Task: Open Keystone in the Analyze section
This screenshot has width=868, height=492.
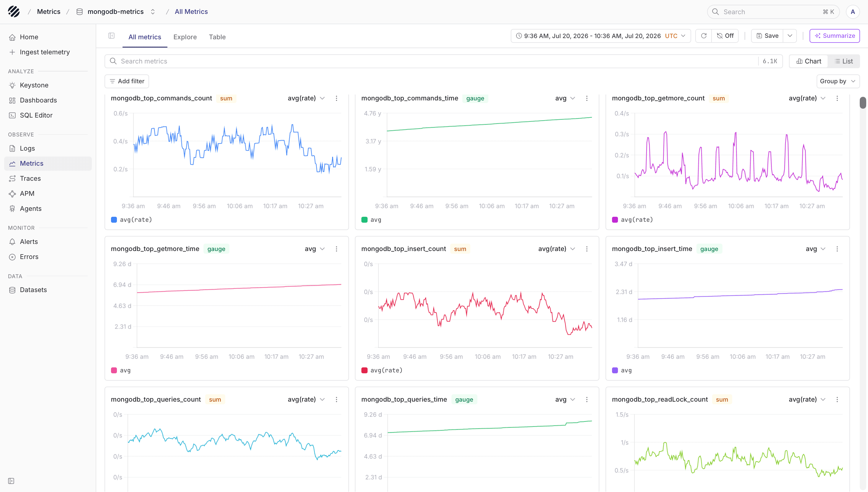Action: pos(48,85)
